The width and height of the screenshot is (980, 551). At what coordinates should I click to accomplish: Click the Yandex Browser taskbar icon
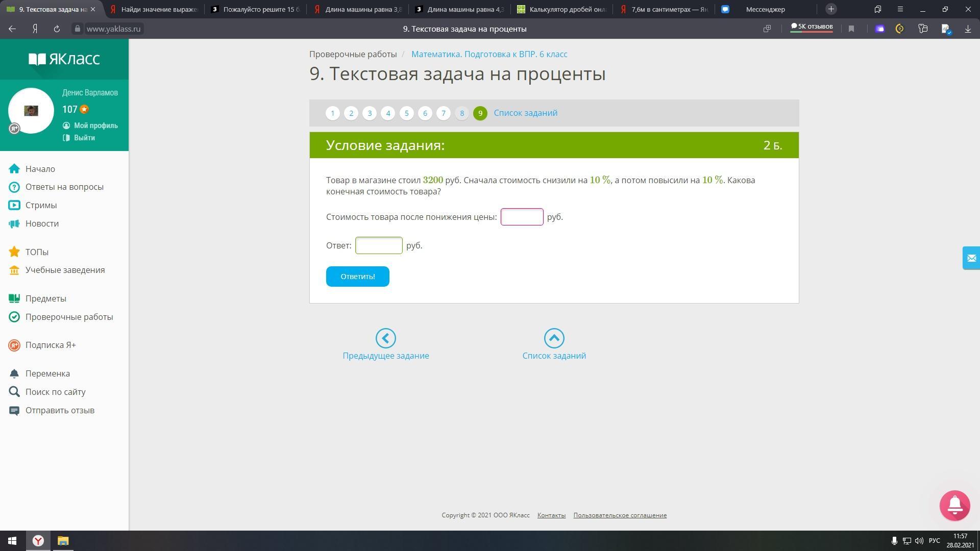click(38, 541)
